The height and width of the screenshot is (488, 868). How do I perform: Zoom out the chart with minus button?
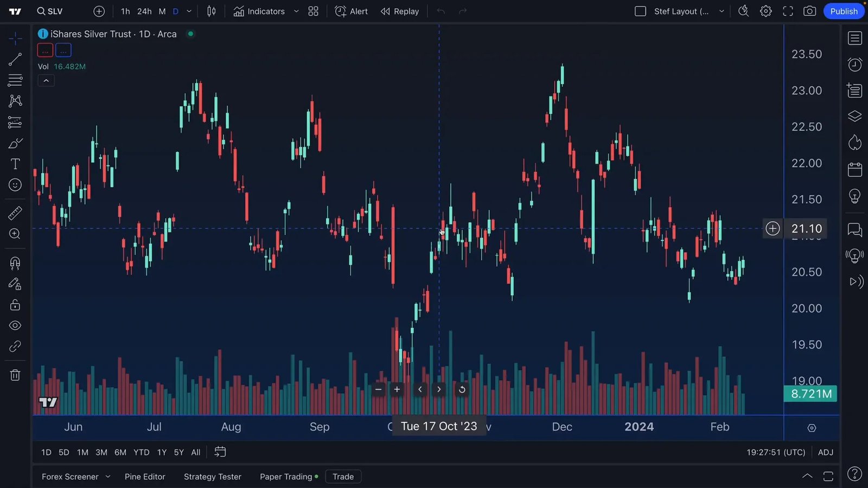(x=379, y=389)
